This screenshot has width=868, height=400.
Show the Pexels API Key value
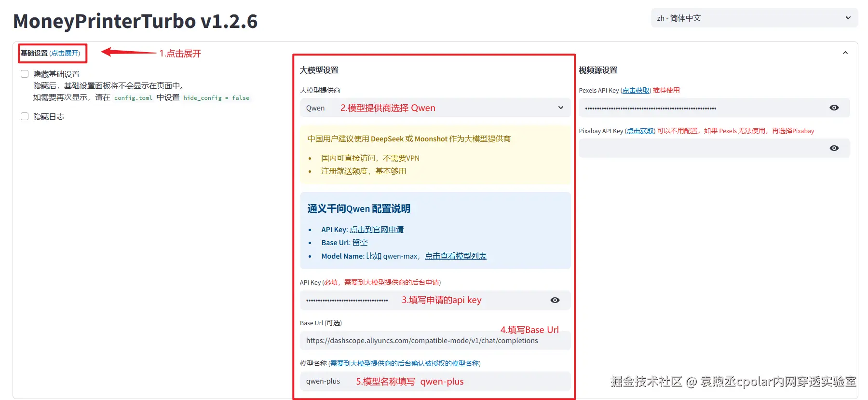tap(834, 108)
